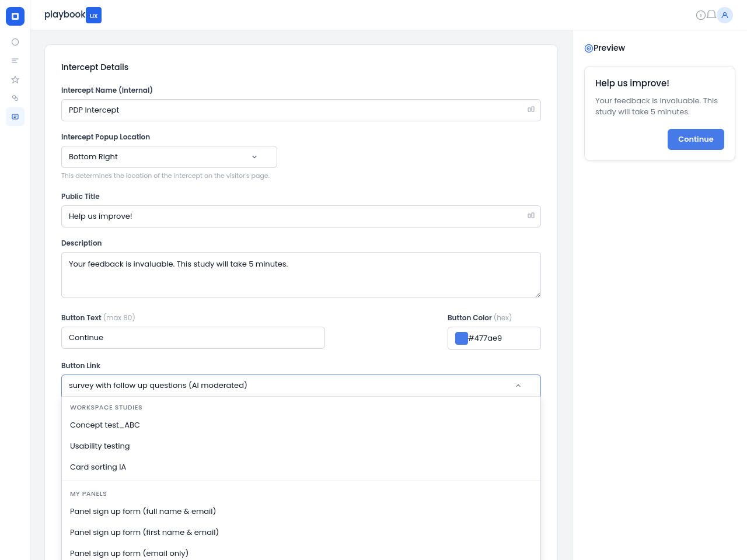Open the Intercept Popup Location dropdown

[169, 157]
